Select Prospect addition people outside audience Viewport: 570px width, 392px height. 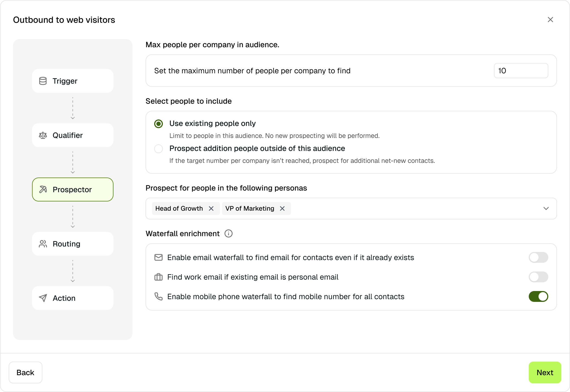point(159,149)
